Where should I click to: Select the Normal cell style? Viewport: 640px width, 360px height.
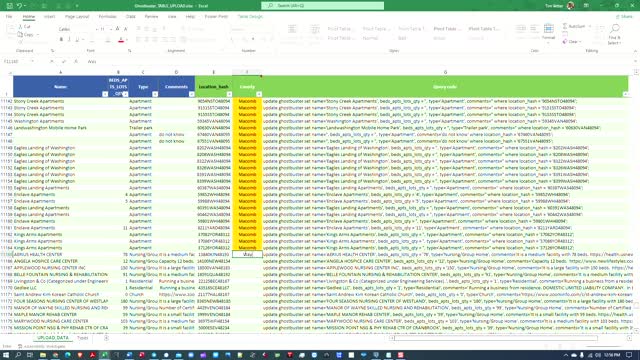(x=370, y=38)
